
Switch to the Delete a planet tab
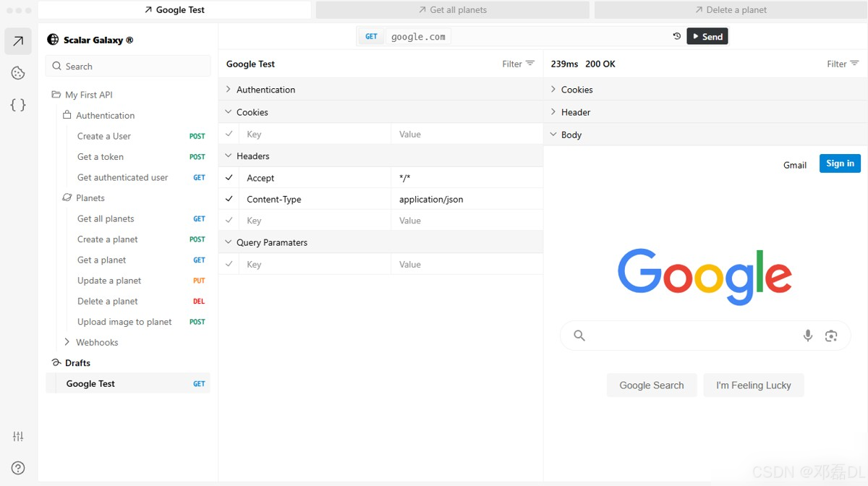click(x=731, y=10)
